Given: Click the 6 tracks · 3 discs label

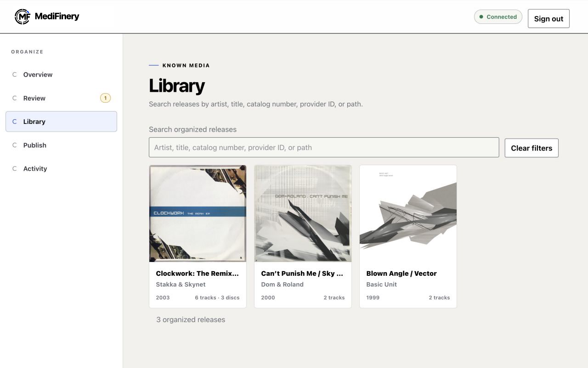Looking at the screenshot, I should pyautogui.click(x=217, y=298).
